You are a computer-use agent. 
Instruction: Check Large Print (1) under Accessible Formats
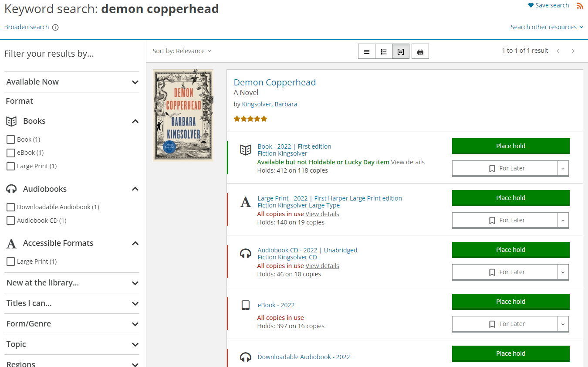(x=10, y=262)
